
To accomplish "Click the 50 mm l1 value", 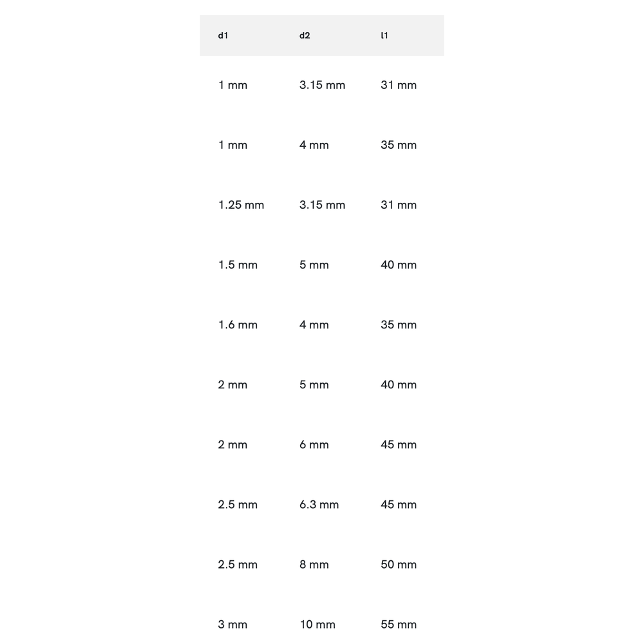I will coord(398,564).
